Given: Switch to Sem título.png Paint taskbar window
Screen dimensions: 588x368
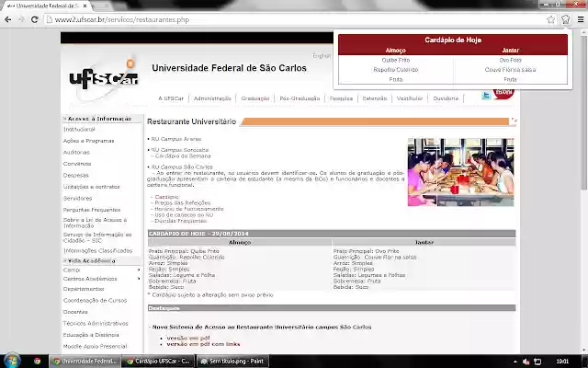Looking at the screenshot, I should tap(232, 362).
